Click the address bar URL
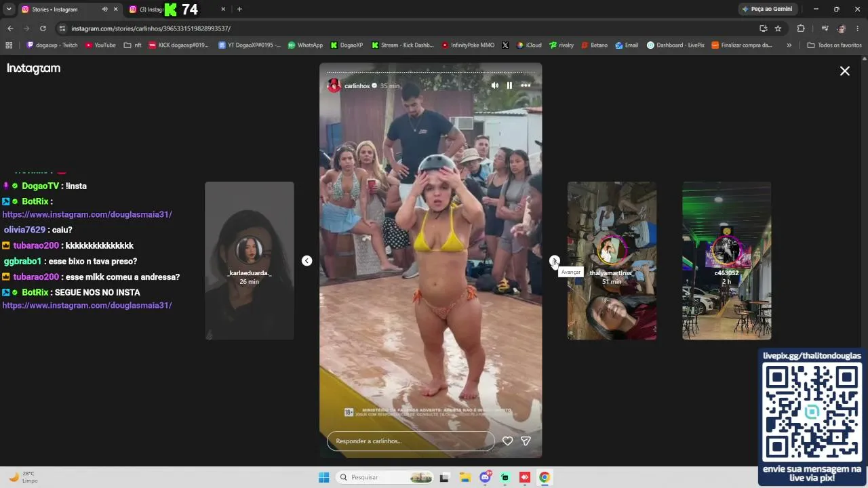868x488 pixels. point(151,28)
